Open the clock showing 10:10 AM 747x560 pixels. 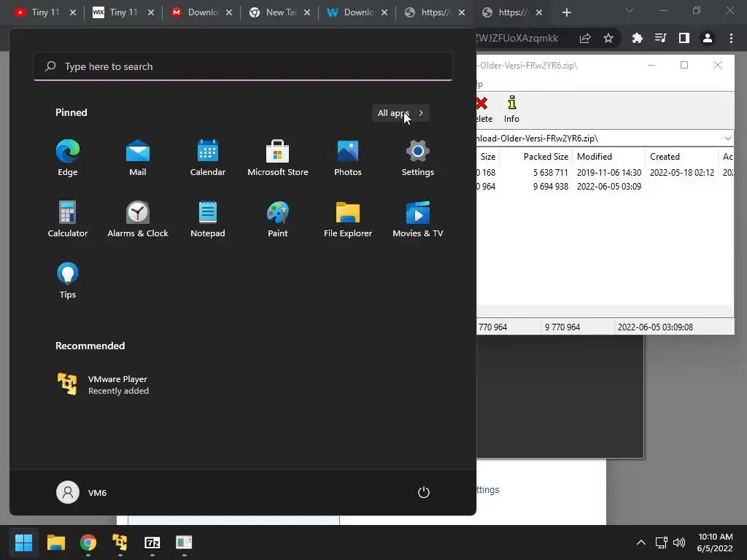click(715, 542)
